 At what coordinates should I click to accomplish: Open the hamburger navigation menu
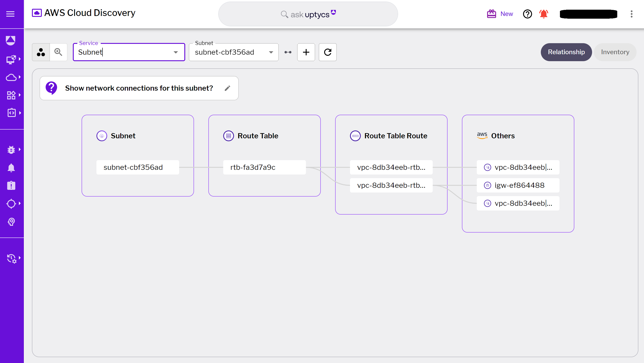pos(10,14)
